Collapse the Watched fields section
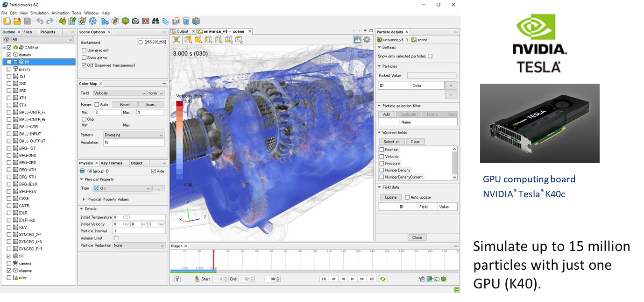Screen dimensions: 644x302 pyautogui.click(x=379, y=133)
